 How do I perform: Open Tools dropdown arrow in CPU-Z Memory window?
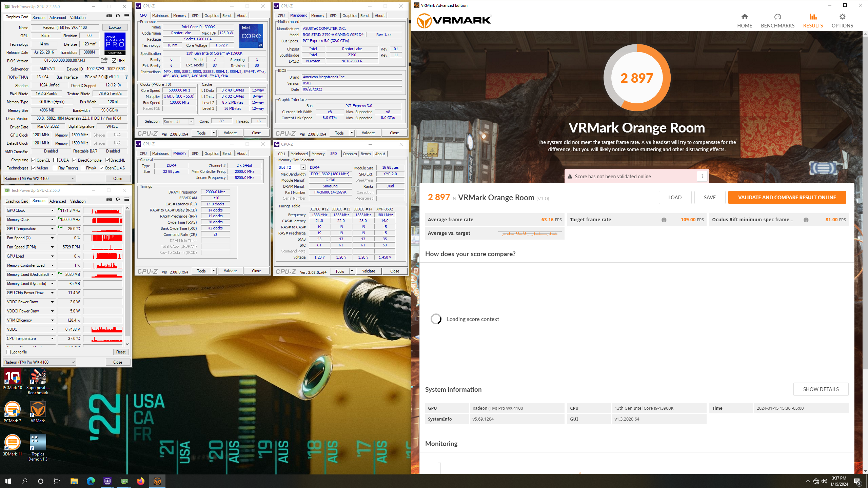point(214,271)
